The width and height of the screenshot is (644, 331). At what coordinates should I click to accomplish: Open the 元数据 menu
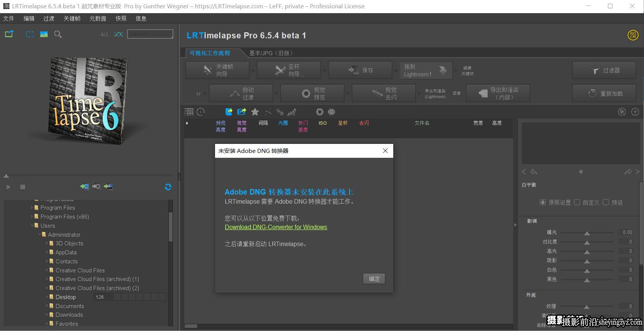click(98, 18)
